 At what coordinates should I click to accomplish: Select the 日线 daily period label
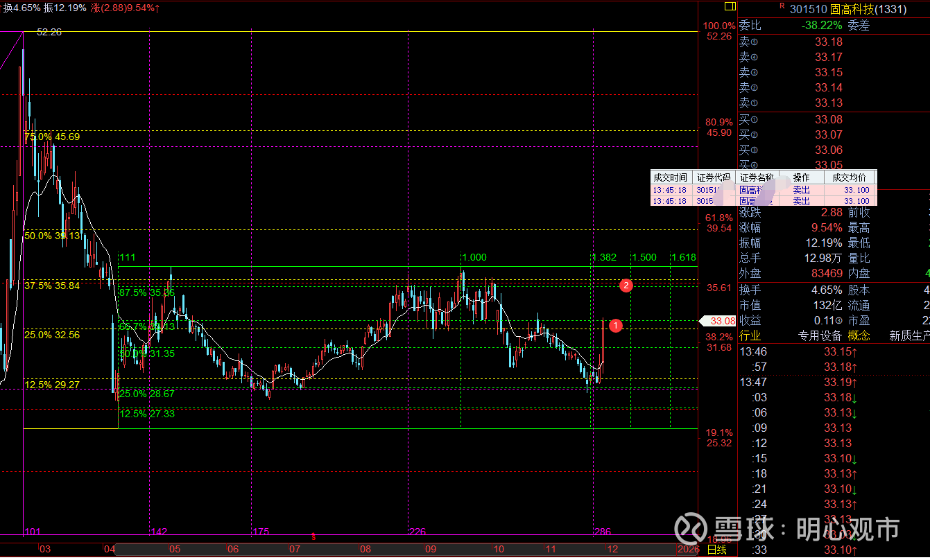tap(716, 550)
